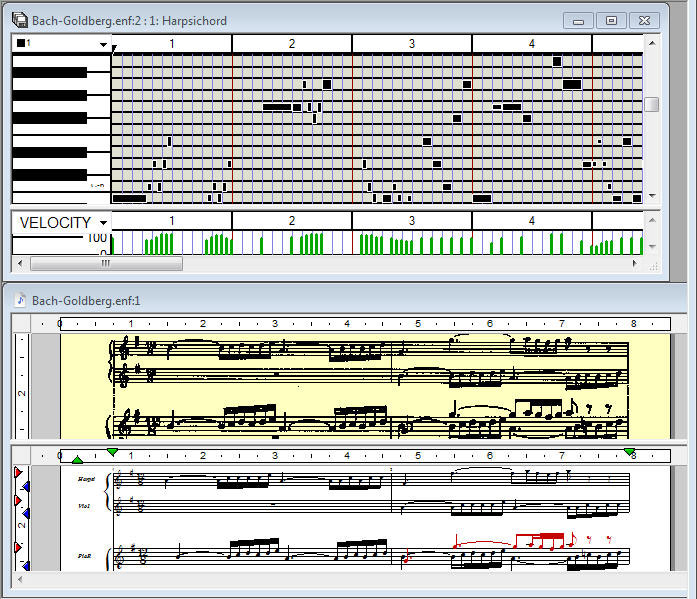Click the downward green triangle marker before ruler mark 1

[x=112, y=452]
